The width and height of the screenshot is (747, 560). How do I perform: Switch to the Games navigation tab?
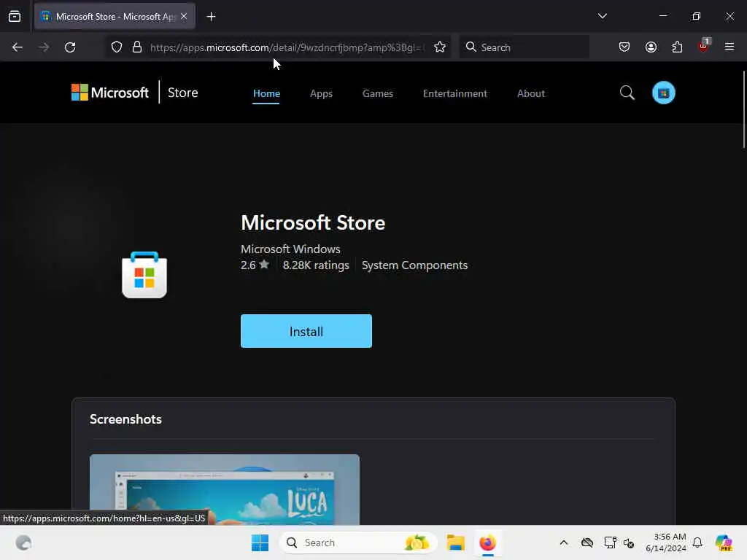(x=378, y=93)
